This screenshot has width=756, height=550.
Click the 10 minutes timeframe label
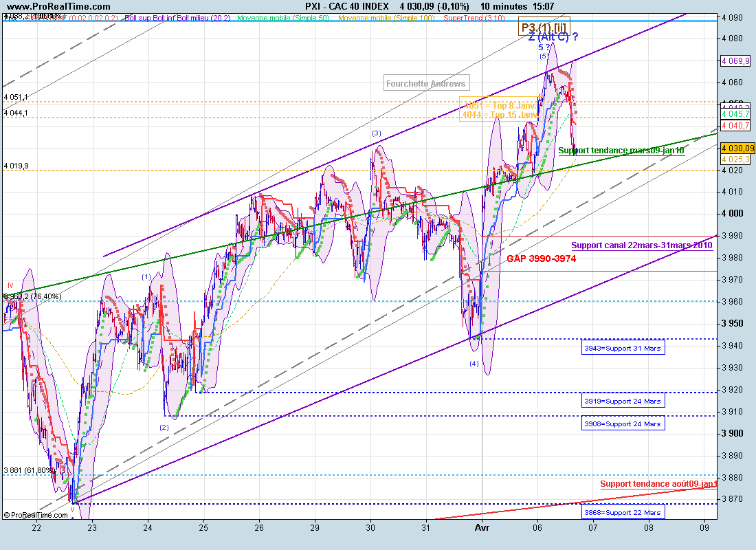pos(504,6)
